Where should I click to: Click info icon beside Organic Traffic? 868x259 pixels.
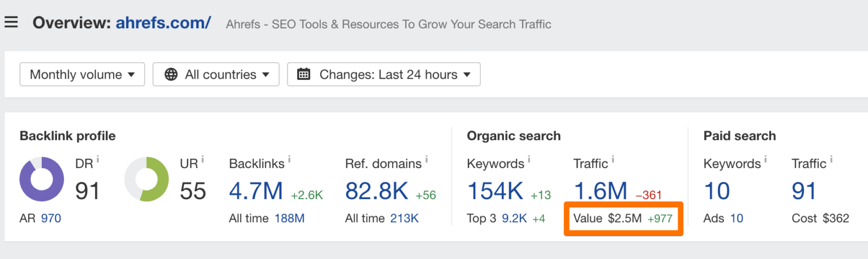point(613,160)
